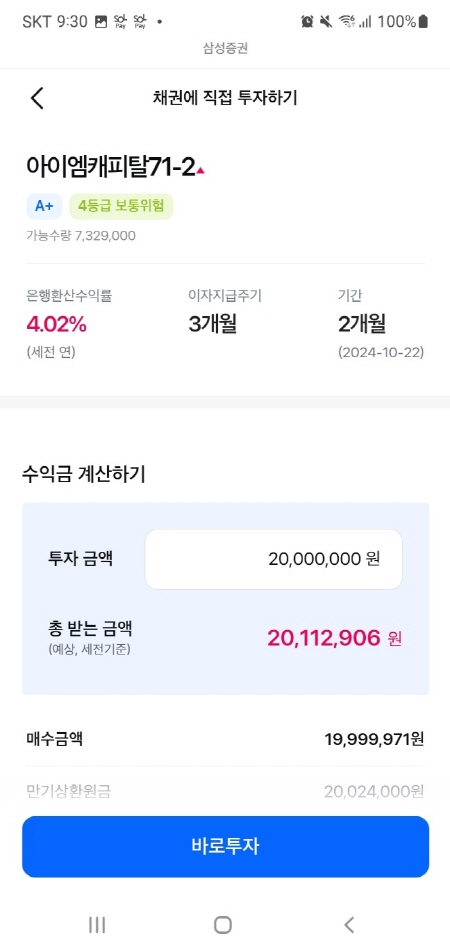Tap the Android navigation back button
450x950 pixels.
tap(349, 924)
